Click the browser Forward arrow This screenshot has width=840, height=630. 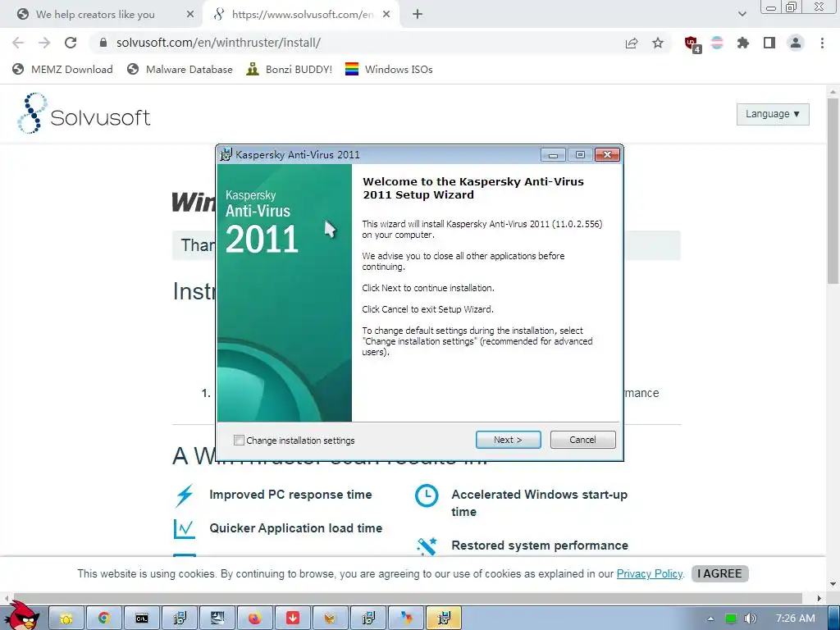(44, 43)
